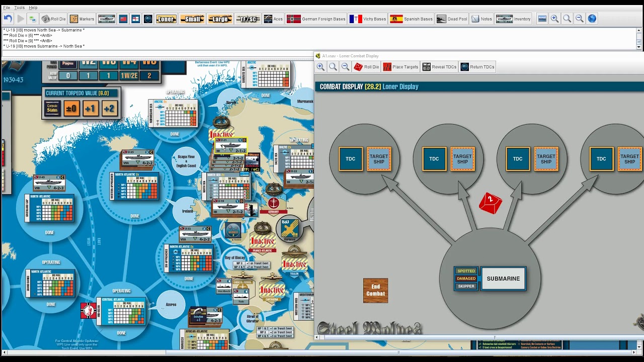The width and height of the screenshot is (644, 362).
Task: Select log line 'U-19 [IIB] moves Submarine -> North Sea'
Action: [44, 46]
